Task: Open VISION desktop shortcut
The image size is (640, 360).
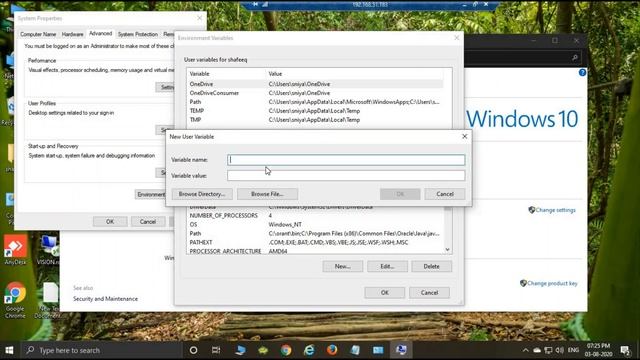Action: (48, 249)
